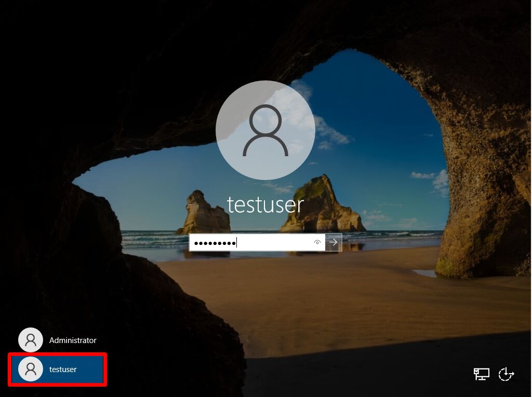Viewport: 532px width, 397px height.
Task: Open the Ease of Access icon
Action: pyautogui.click(x=506, y=374)
